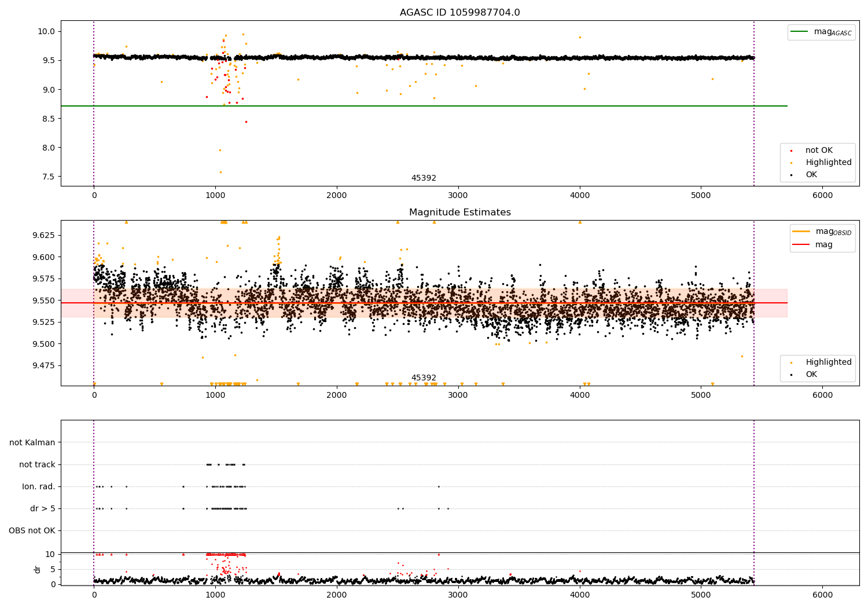Click the 5000 x-axis tick of the bottom plot

[701, 595]
